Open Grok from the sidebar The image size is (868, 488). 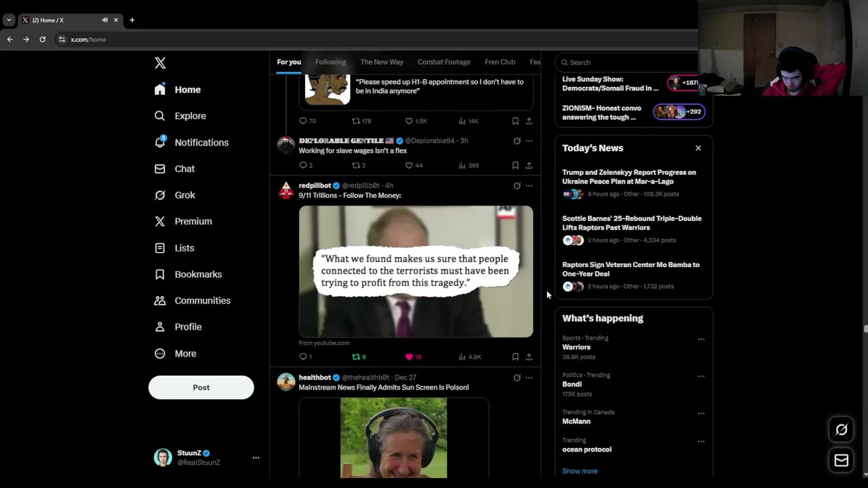tap(174, 195)
